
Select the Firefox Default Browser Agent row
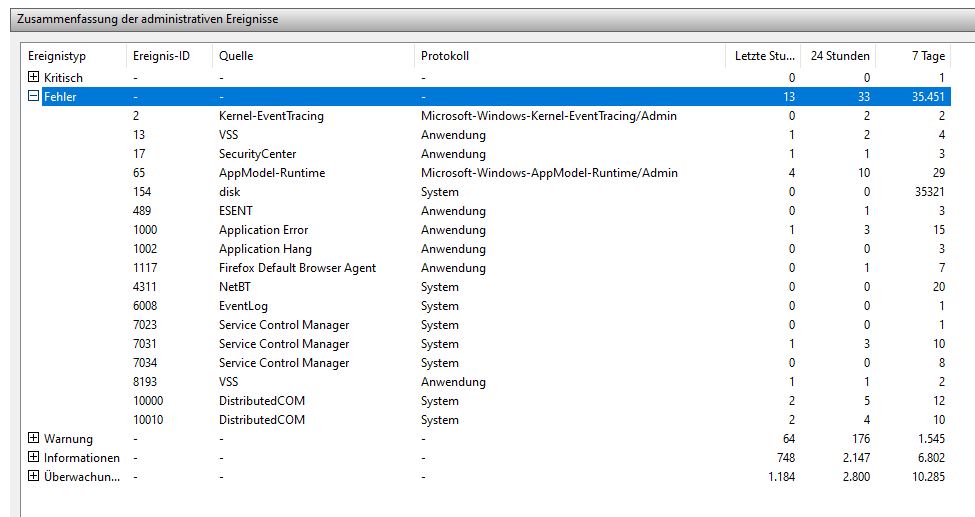496,268
